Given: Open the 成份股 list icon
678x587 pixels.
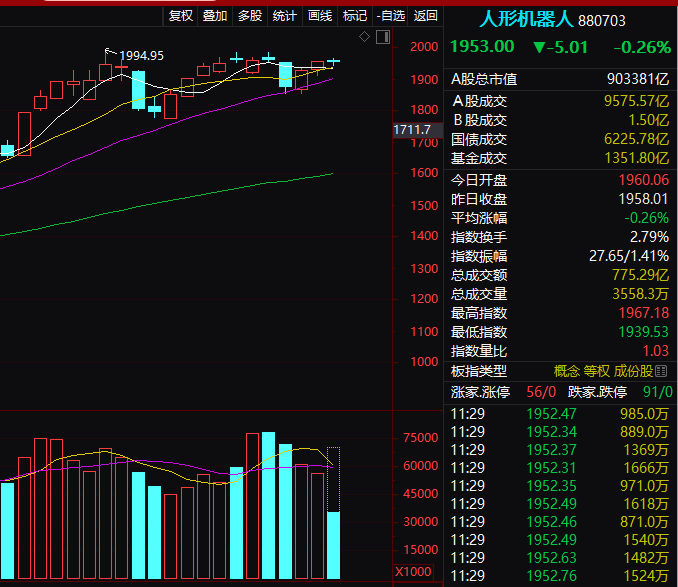Looking at the screenshot, I should [661, 371].
